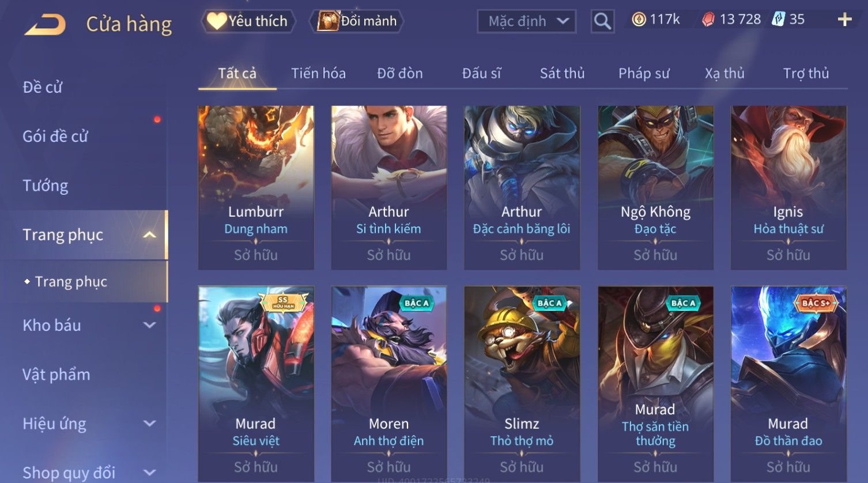868x483 pixels.
Task: Select the Pháp sư filter tab
Action: coord(644,73)
